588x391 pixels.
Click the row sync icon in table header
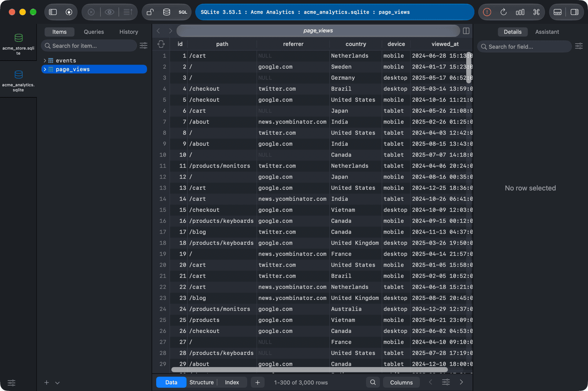pyautogui.click(x=161, y=44)
